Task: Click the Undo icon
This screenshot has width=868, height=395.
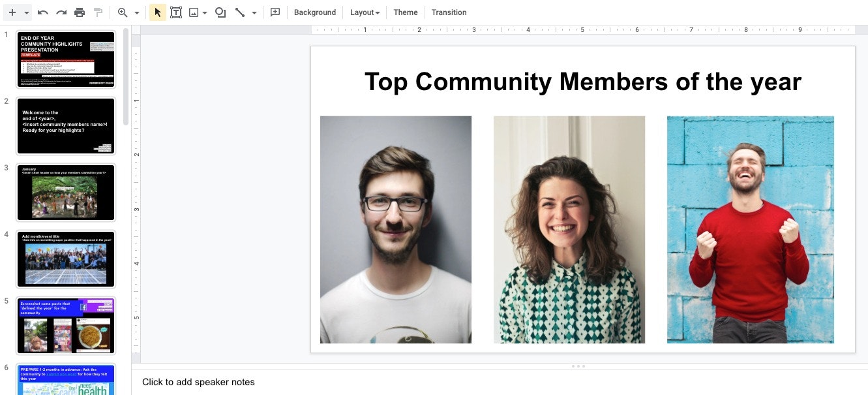Action: (x=42, y=12)
